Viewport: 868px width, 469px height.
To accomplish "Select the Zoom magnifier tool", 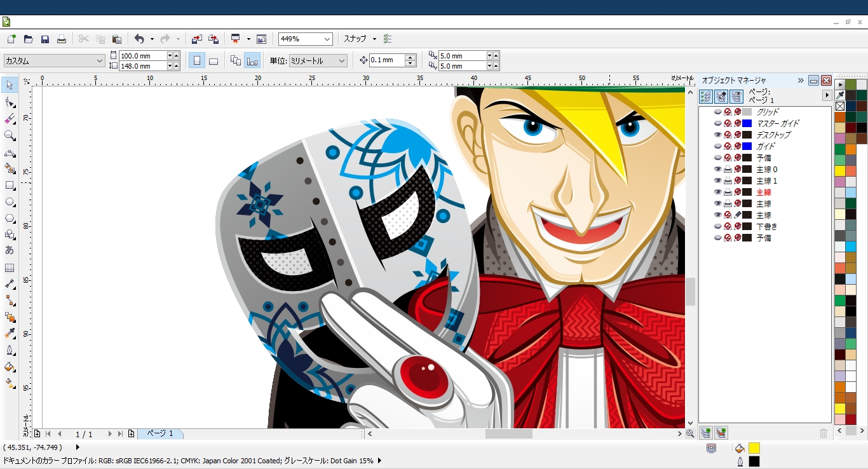I will [x=10, y=135].
